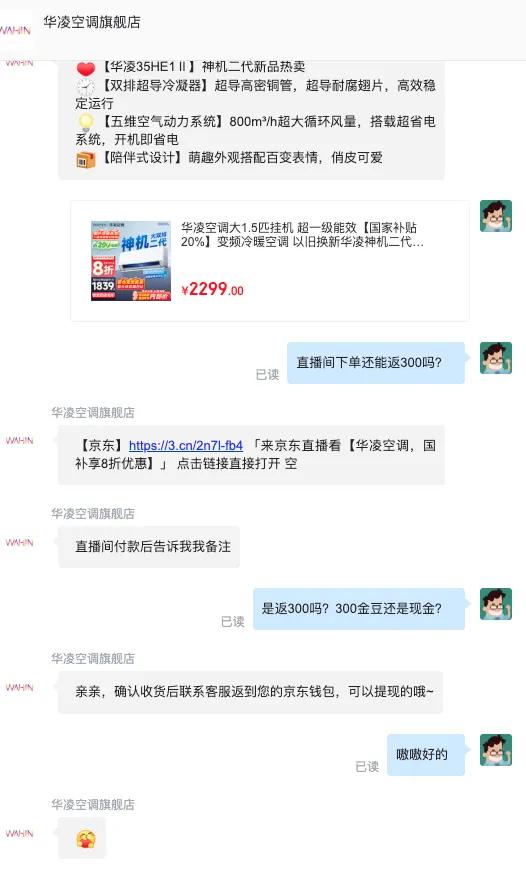Click the red heart emoji in promo message
This screenshot has width=526, height=876.
(x=85, y=69)
